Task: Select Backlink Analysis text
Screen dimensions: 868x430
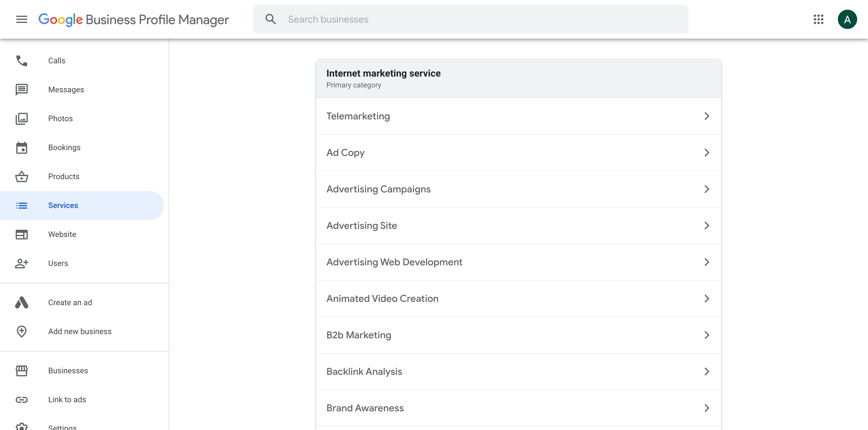Action: [x=364, y=372]
